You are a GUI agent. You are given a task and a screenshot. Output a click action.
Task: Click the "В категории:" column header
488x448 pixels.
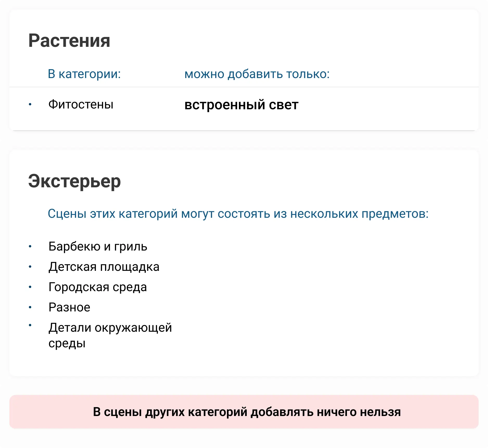click(x=84, y=74)
